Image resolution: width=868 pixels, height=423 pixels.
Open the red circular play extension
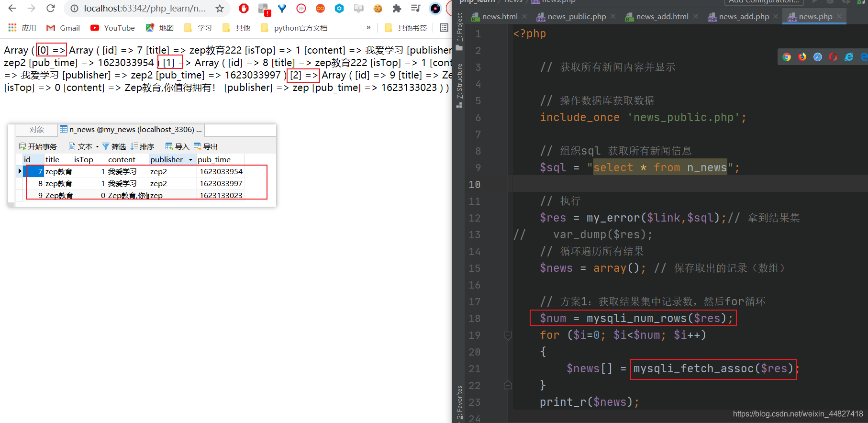pyautogui.click(x=301, y=8)
